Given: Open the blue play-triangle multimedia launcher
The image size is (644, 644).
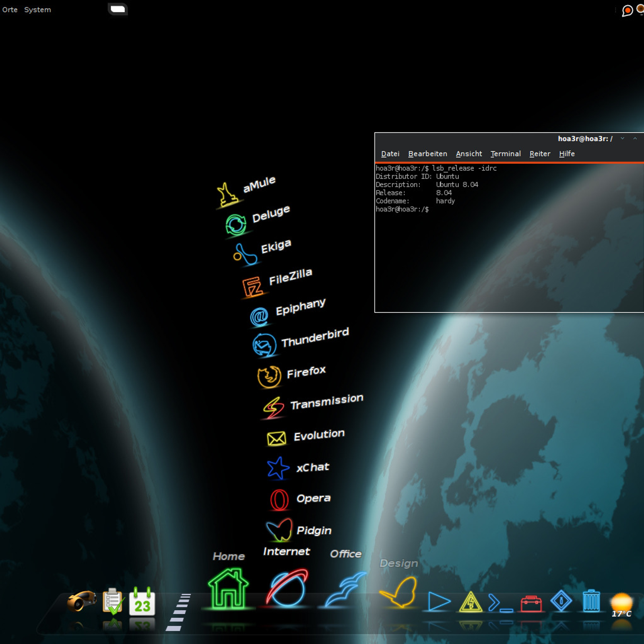Looking at the screenshot, I should (439, 602).
